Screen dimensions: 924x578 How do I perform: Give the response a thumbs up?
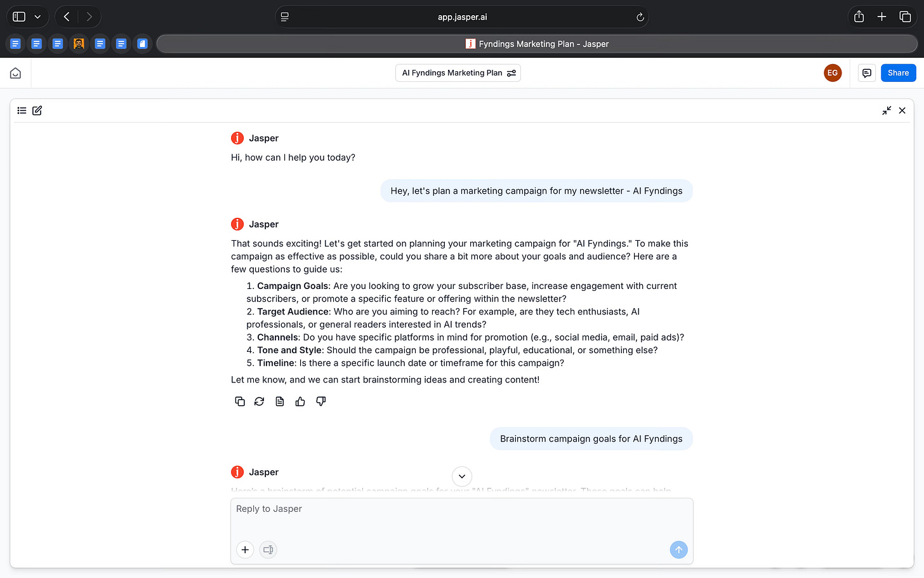pyautogui.click(x=300, y=401)
